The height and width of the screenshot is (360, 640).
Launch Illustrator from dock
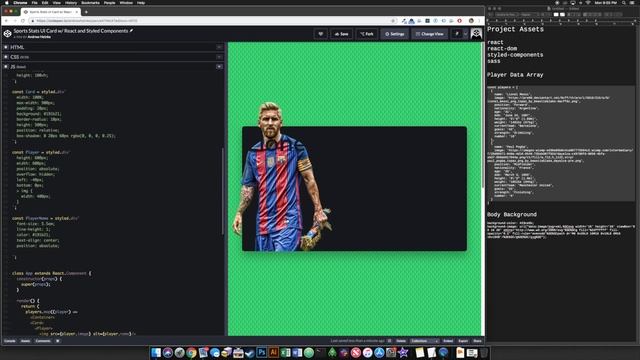(x=273, y=353)
